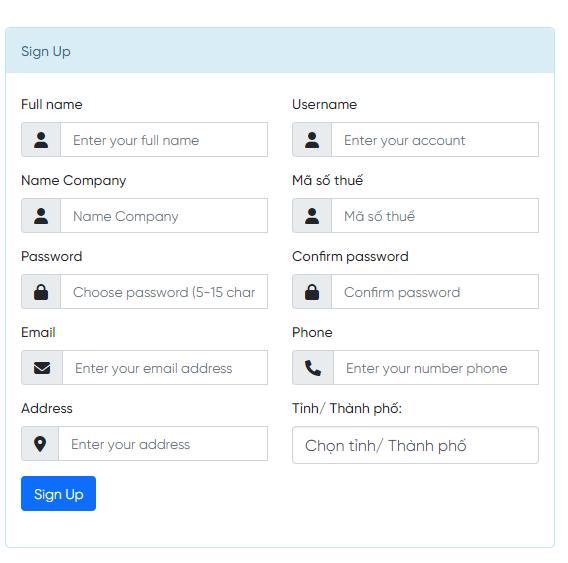This screenshot has width=568, height=563.
Task: Open the Chọn tỉnh/ Thành phố dropdown
Action: tap(415, 445)
